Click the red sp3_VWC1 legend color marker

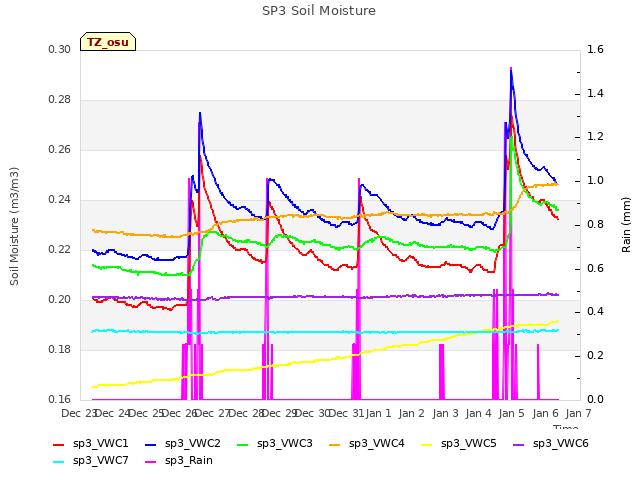pyautogui.click(x=59, y=444)
